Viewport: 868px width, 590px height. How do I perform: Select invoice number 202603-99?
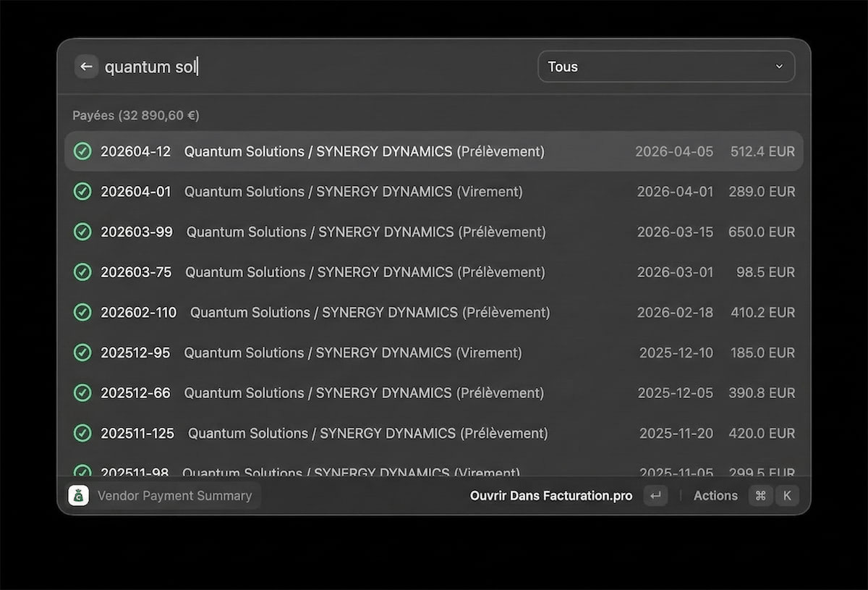pyautogui.click(x=137, y=232)
